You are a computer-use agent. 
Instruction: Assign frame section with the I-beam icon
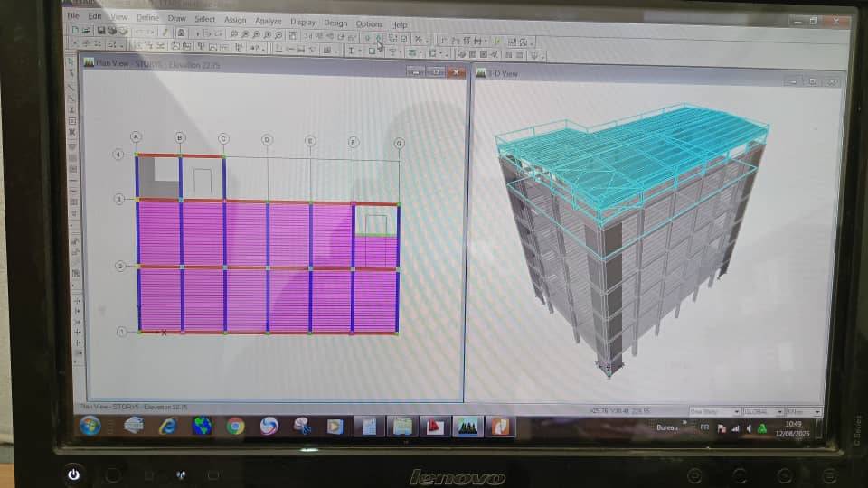(x=351, y=51)
